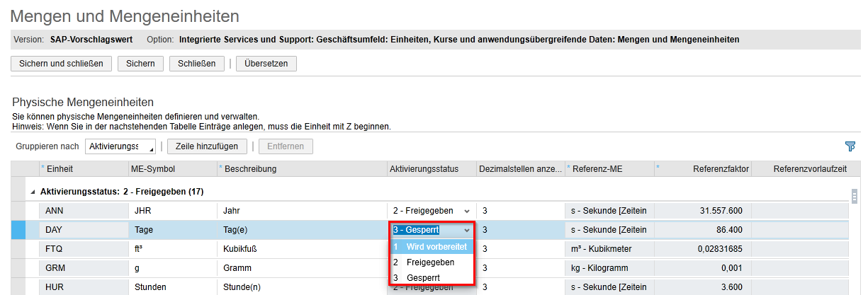Toggle the DAY row Aktivierungsstatus dropdown arrow
This screenshot has width=868, height=295.
pos(466,230)
